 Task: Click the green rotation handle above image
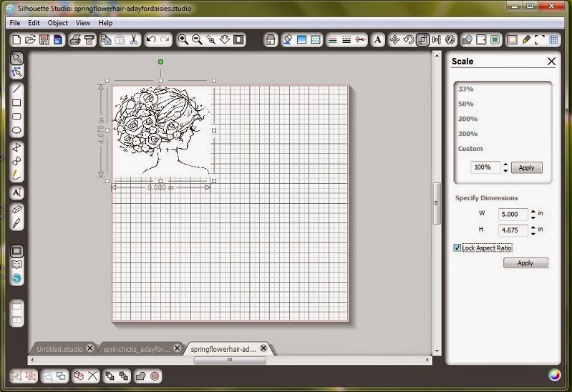[160, 62]
